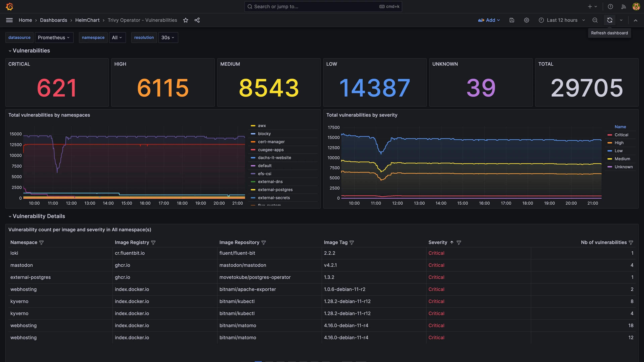Open the Severity column filter icon

click(x=459, y=243)
